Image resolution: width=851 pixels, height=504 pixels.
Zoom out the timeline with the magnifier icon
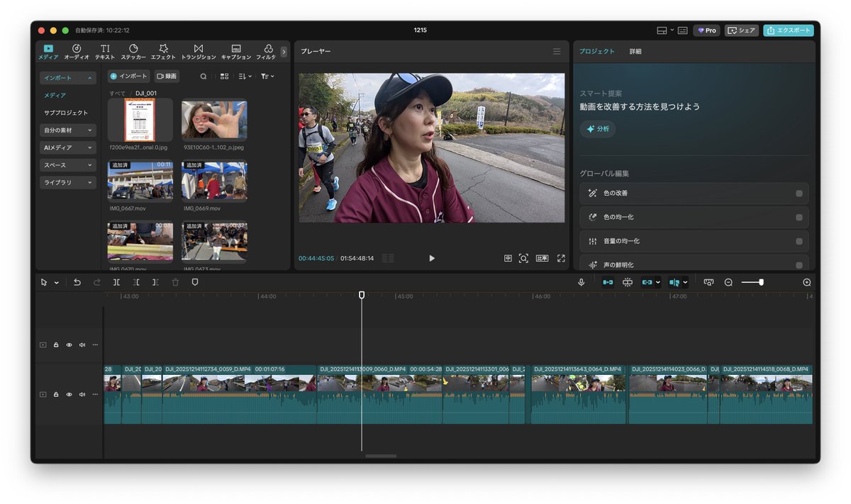[x=728, y=282]
